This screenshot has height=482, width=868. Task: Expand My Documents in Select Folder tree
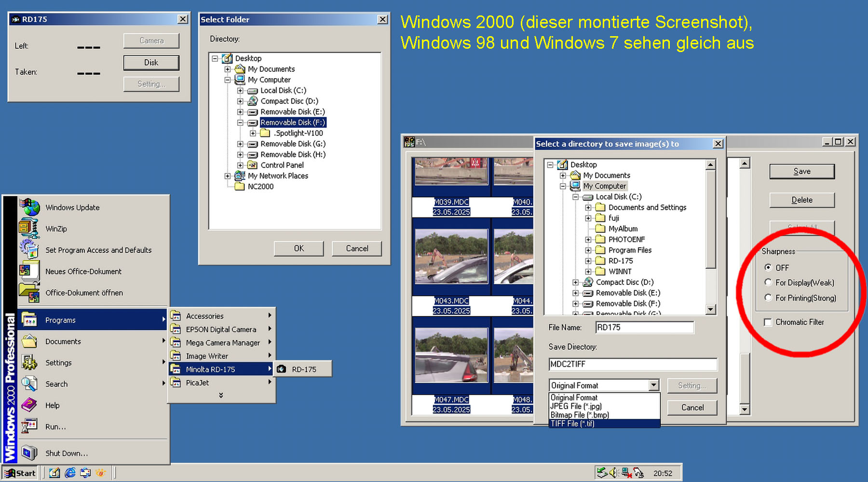point(228,69)
